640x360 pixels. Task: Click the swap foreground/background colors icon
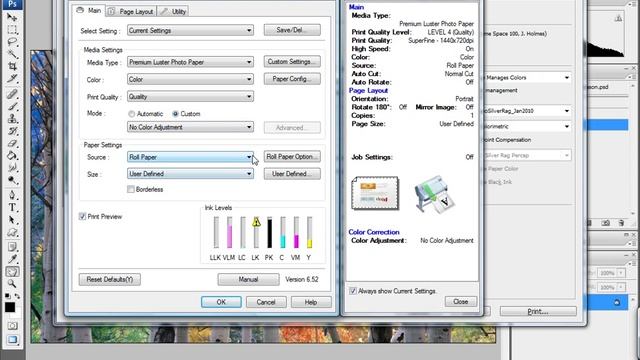pos(17,296)
